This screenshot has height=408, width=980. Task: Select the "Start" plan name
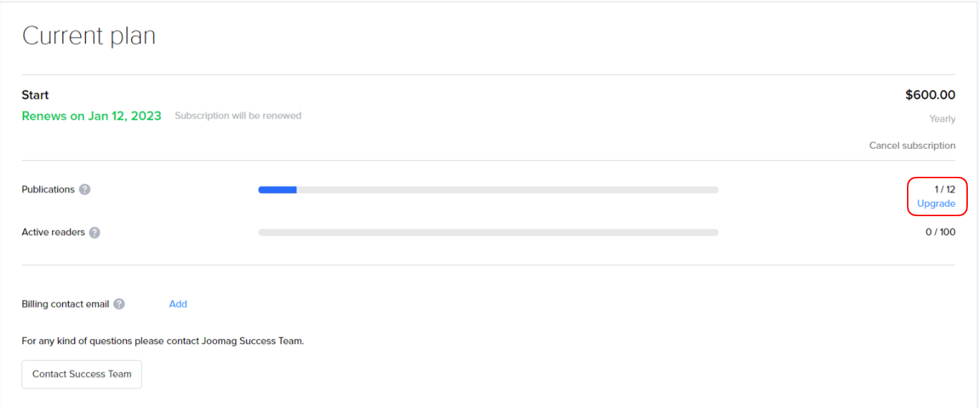pyautogui.click(x=35, y=95)
